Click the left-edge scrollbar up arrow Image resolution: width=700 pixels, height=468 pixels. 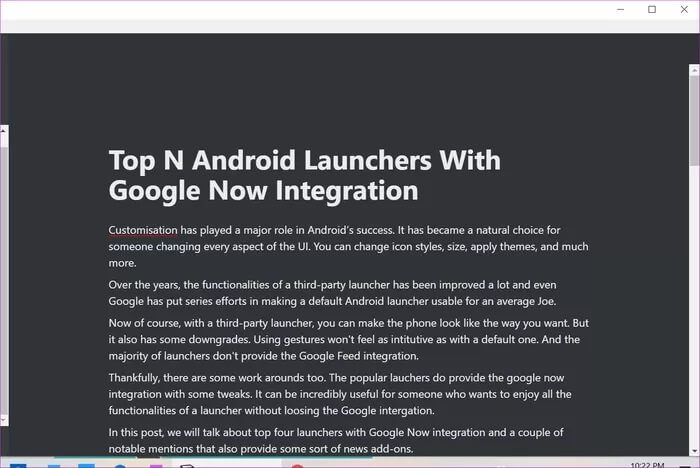point(4,130)
